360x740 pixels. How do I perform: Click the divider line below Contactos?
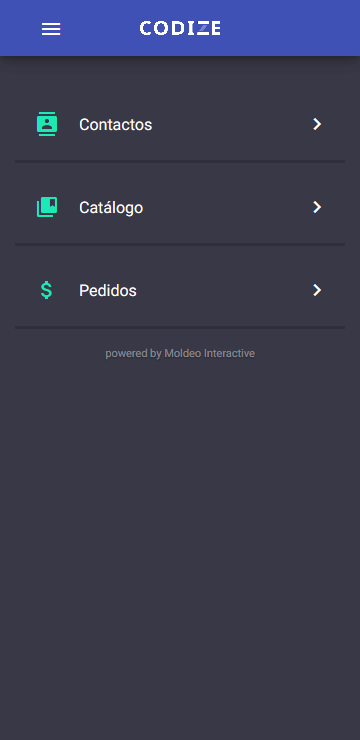(180, 161)
